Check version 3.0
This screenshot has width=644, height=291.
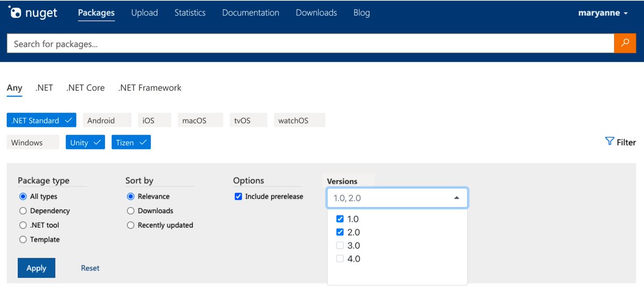(x=339, y=246)
